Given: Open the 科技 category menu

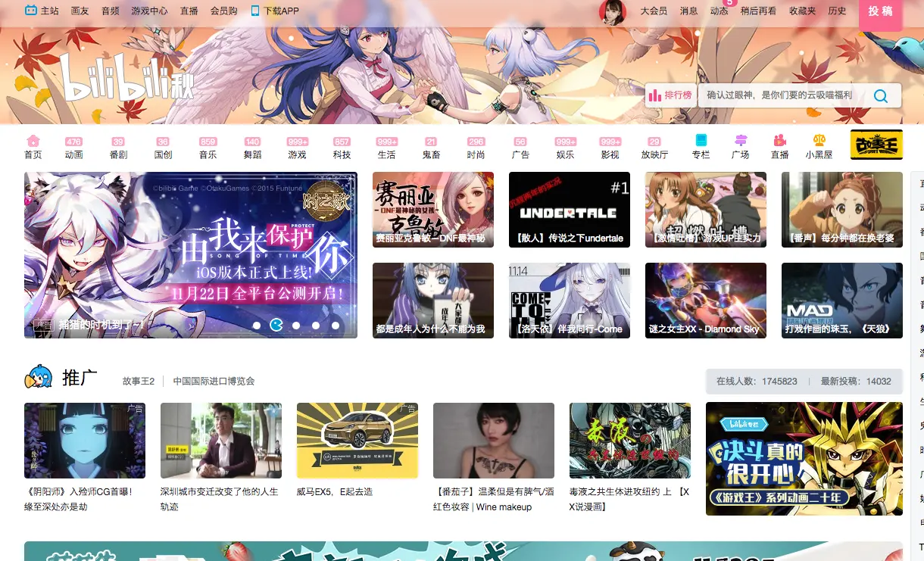Looking at the screenshot, I should click(x=342, y=148).
